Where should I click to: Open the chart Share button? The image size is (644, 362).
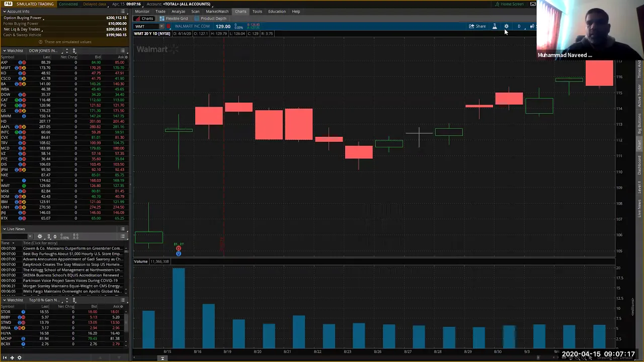(477, 26)
